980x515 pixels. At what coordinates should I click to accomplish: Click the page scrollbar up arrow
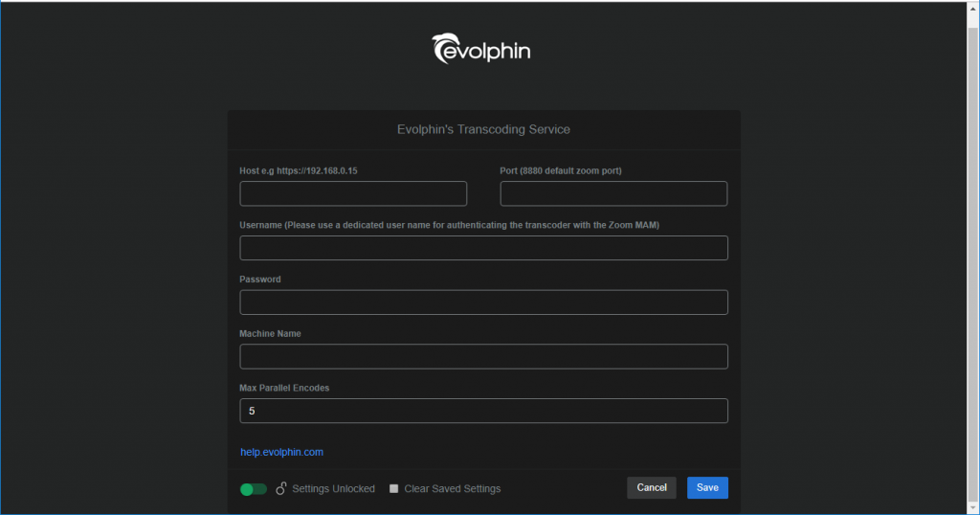pos(973,8)
